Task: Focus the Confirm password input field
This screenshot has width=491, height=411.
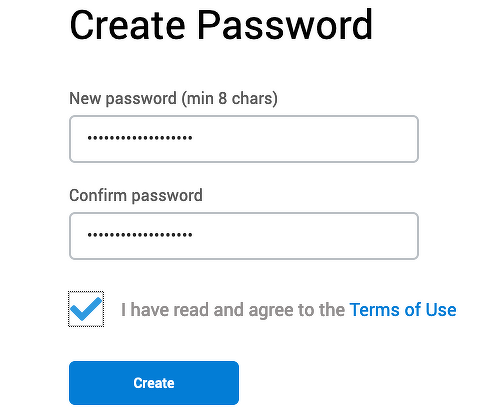Action: click(x=244, y=236)
